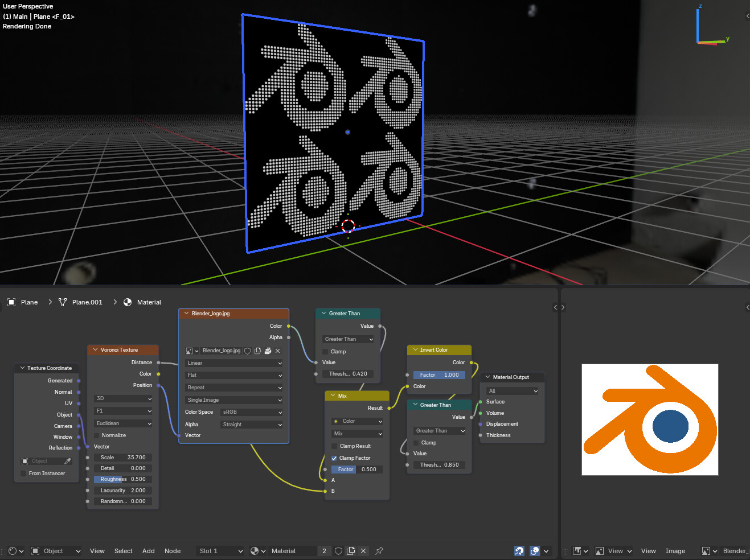Open Slot 1 material slot dropdown
Screen dimensions: 750x560
pyautogui.click(x=220, y=551)
